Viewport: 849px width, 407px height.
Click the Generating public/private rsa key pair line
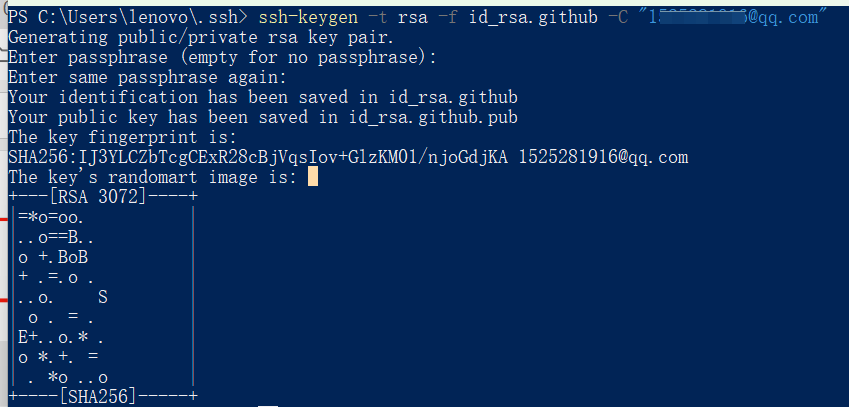tap(201, 37)
